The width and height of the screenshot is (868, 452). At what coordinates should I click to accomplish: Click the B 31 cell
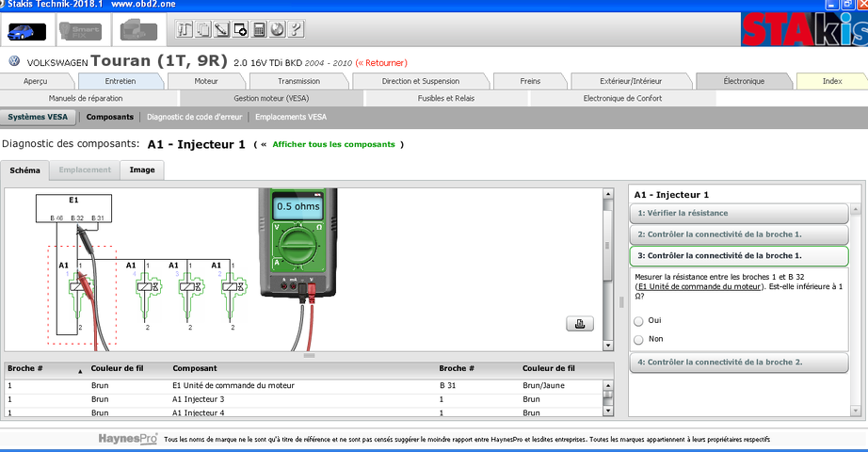point(447,385)
